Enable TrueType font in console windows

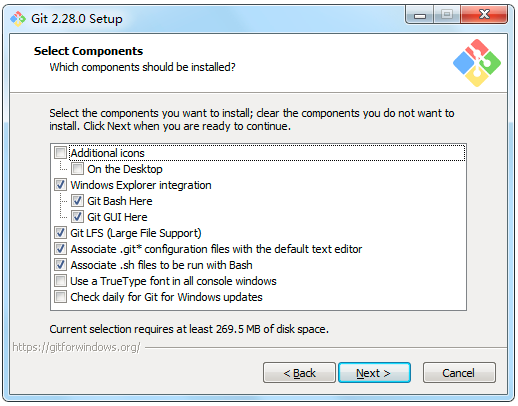click(x=60, y=281)
